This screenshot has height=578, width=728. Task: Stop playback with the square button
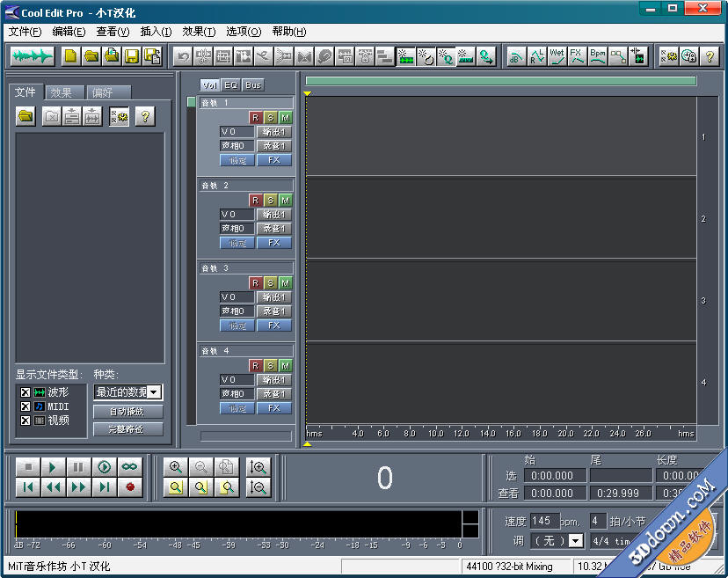click(x=28, y=467)
